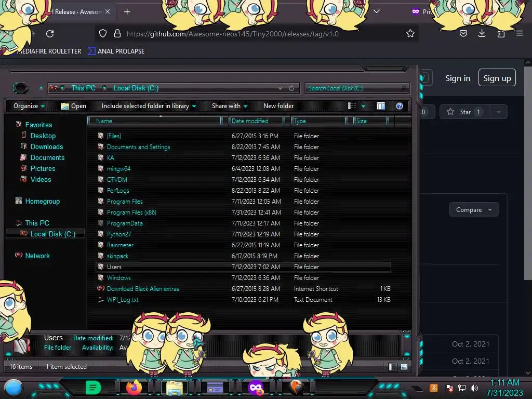Select the Program Files (x86) folder
This screenshot has width=532, height=399.
(x=131, y=212)
